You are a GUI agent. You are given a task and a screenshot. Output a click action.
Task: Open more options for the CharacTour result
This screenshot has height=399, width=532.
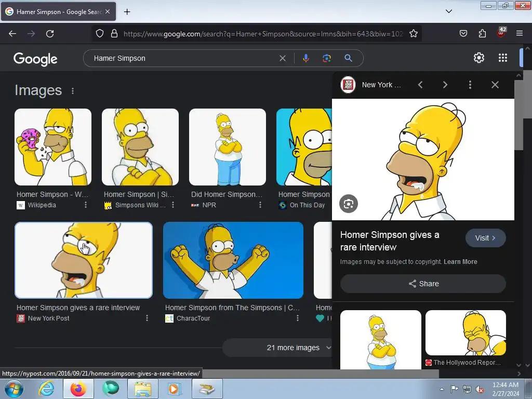pos(297,318)
